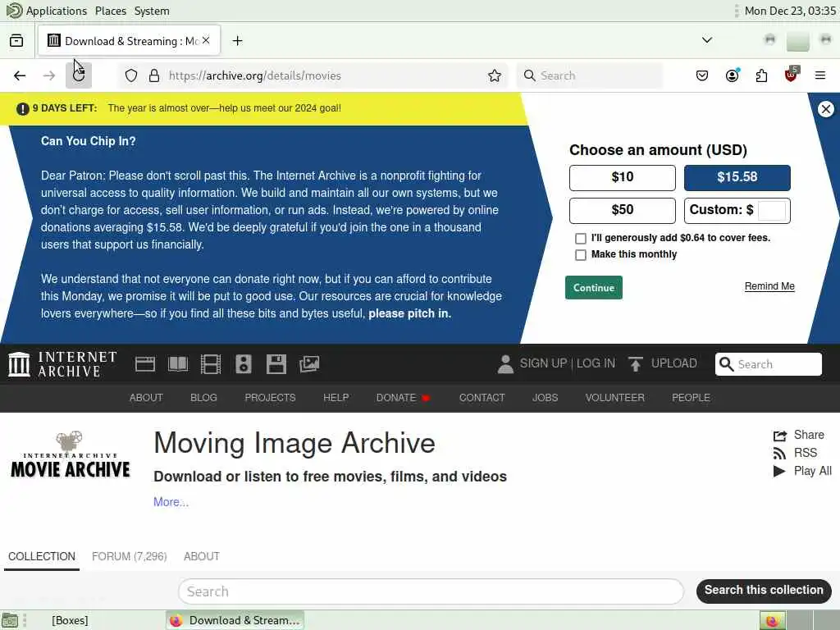Click the browser forward arrow

click(x=49, y=75)
